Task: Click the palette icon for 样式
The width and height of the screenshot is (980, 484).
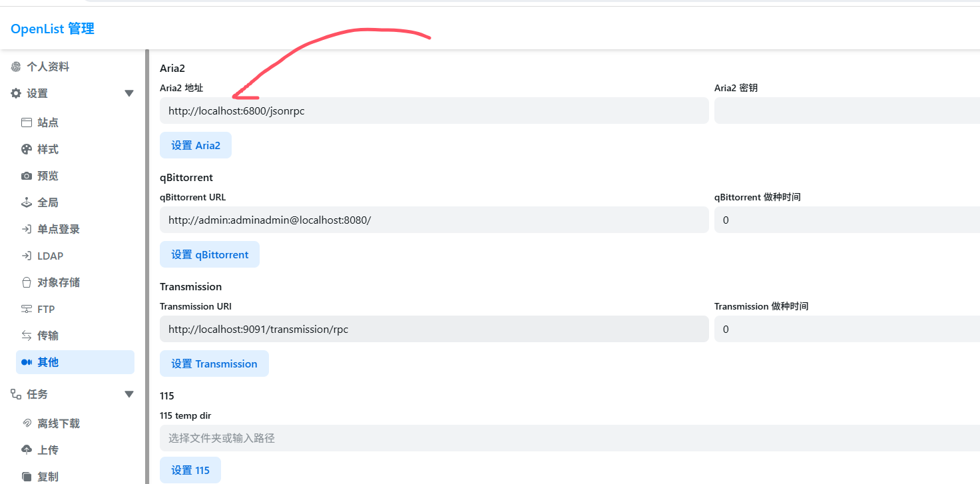Action: (27, 149)
